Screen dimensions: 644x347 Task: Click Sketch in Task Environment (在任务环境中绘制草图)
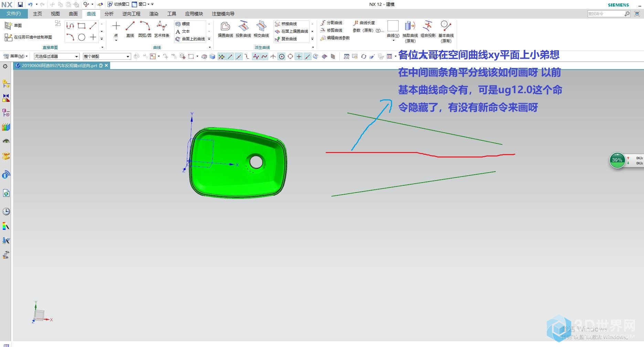point(29,37)
